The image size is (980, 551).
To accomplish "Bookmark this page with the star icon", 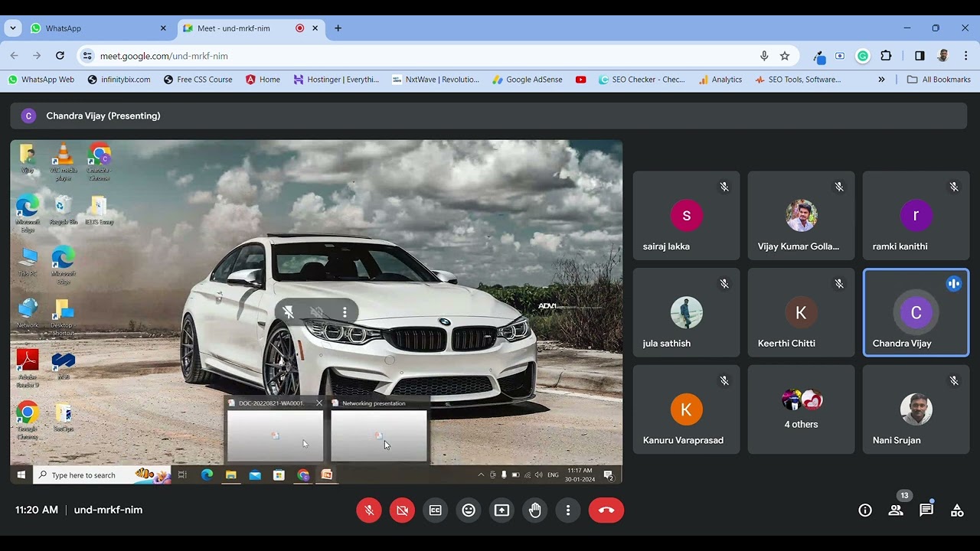I will point(785,56).
